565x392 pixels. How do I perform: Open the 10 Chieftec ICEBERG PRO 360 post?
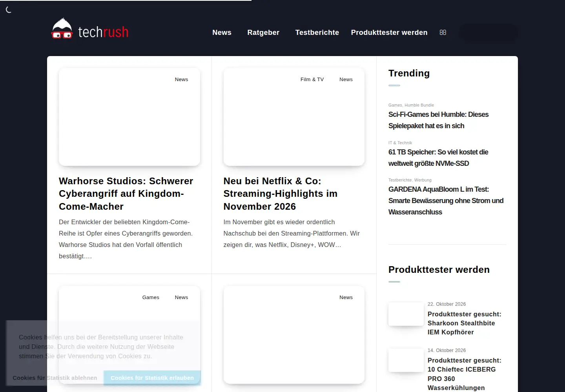point(465,374)
